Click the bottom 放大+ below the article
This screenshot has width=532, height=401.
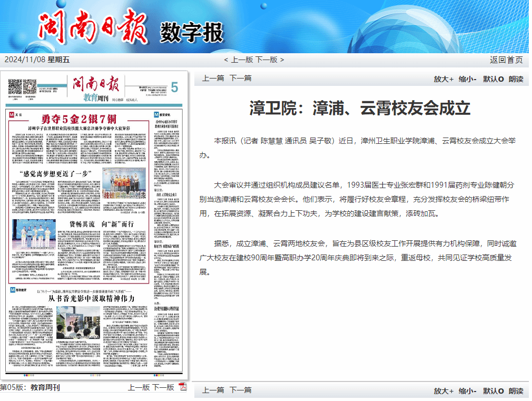(444, 391)
